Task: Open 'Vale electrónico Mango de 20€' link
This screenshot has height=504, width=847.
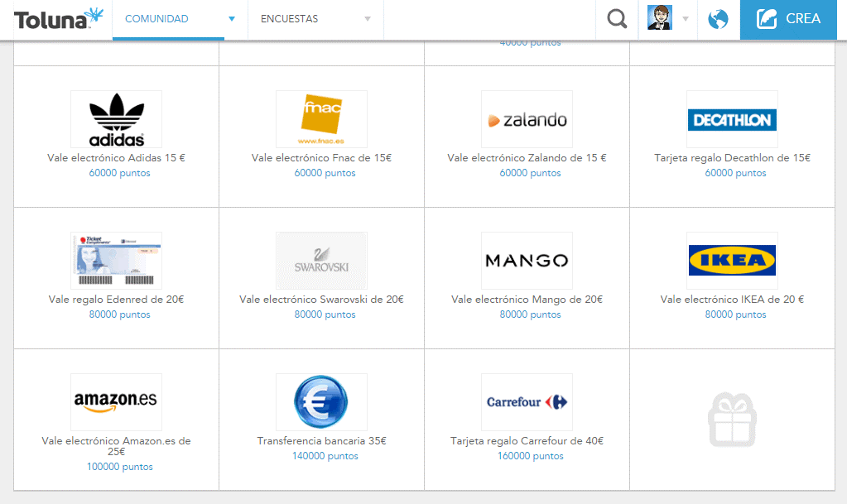Action: tap(527, 300)
